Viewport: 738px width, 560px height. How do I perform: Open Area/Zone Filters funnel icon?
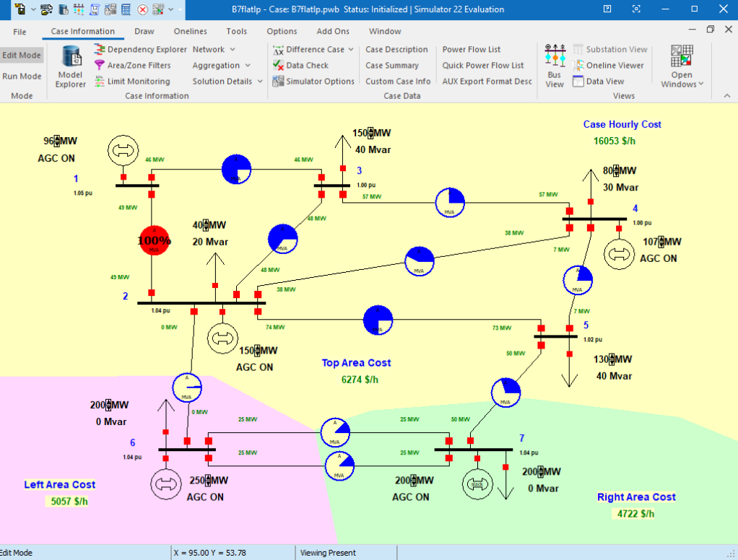[100, 66]
